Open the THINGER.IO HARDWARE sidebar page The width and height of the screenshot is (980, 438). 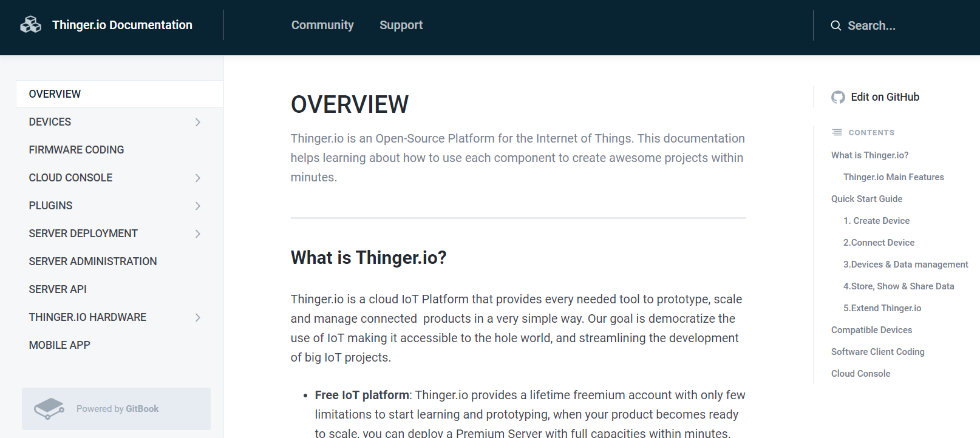coord(87,317)
